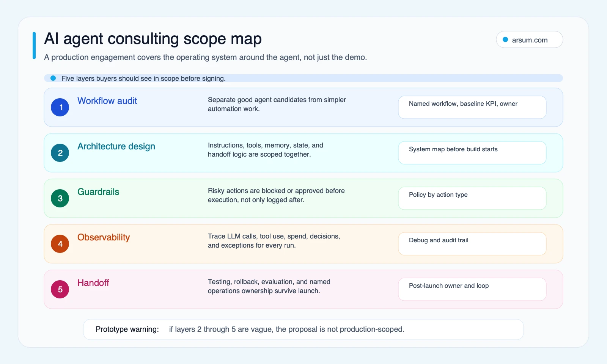Click the number 4 circle badge
This screenshot has height=364, width=607.
coord(60,244)
